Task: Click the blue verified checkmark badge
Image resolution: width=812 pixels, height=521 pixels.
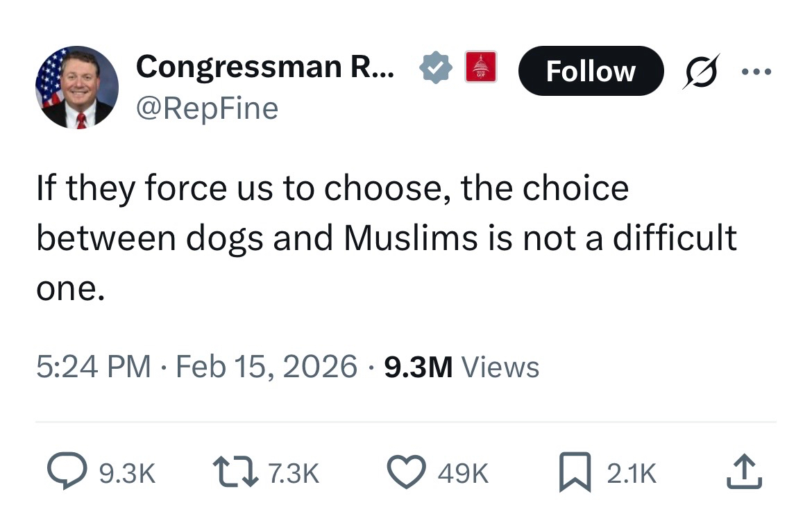Action: [x=435, y=68]
